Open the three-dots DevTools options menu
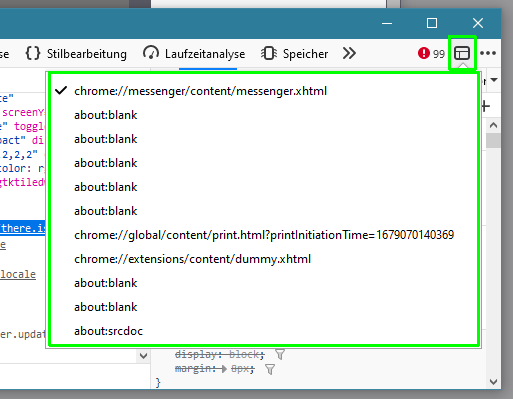513x399 pixels. pos(488,53)
